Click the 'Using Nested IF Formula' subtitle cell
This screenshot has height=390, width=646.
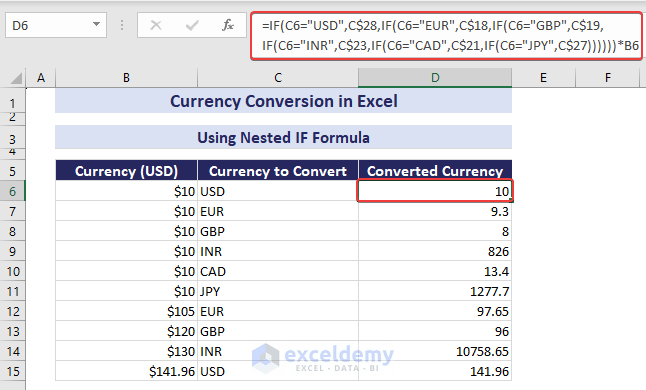(x=283, y=138)
